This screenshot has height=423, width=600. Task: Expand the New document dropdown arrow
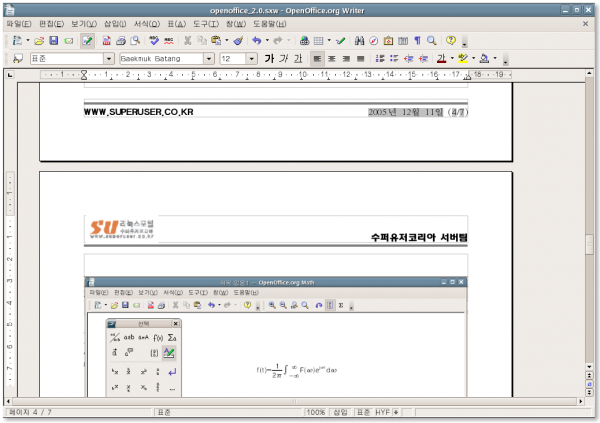pos(28,41)
